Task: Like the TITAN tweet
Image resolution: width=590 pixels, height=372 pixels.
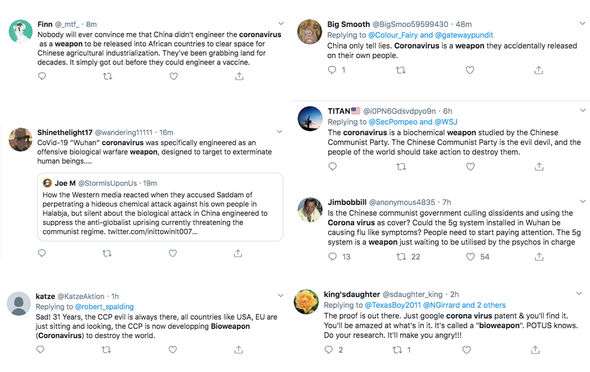Action: coord(470,166)
